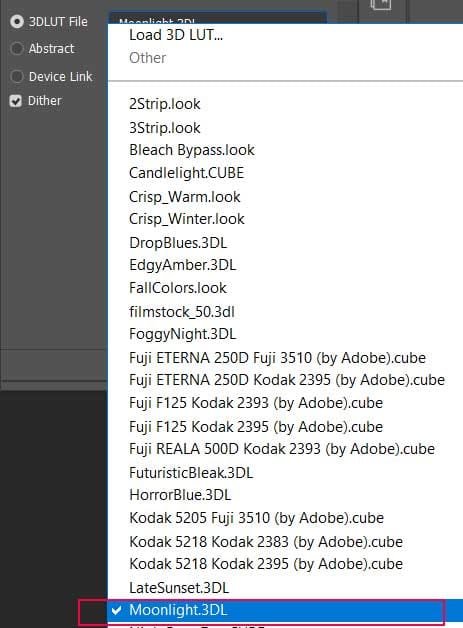Uncheck the Dither checkbox
Viewport: 463px width, 628px height.
click(16, 101)
